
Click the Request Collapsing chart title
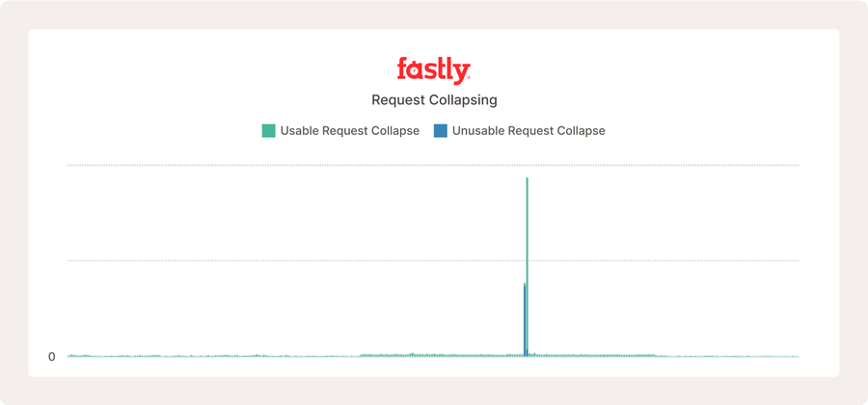(434, 100)
